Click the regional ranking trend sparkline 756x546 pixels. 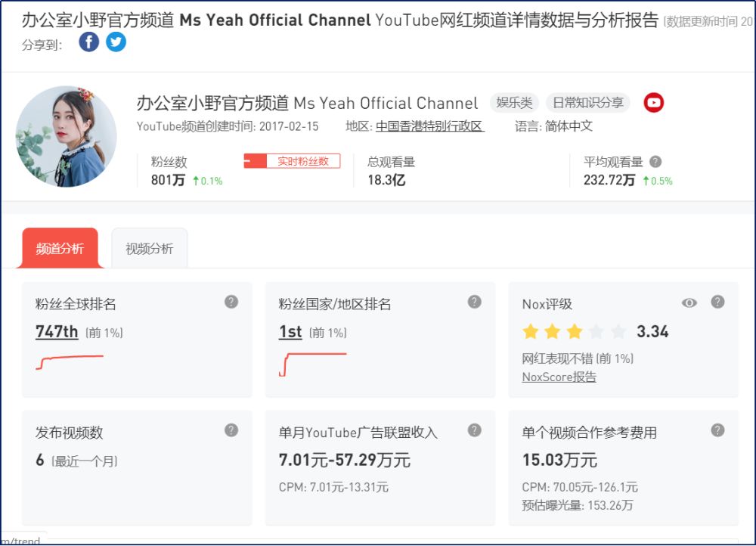[312, 365]
